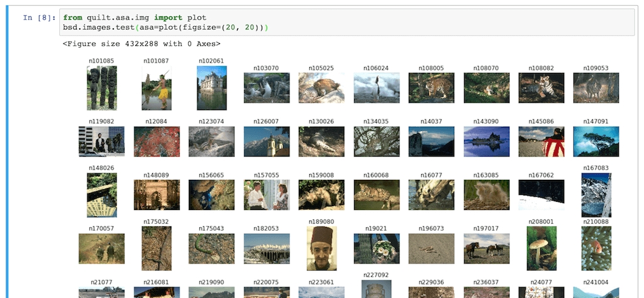The height and width of the screenshot is (298, 644).
Task: Open the n119082 thumbnail
Action: tap(101, 141)
